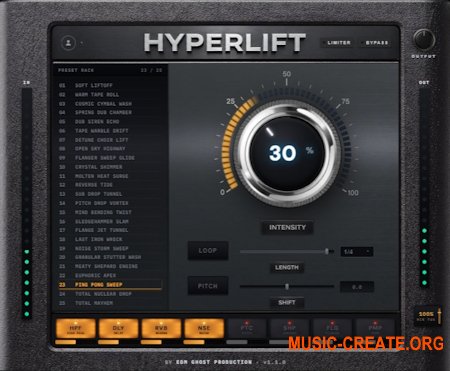This screenshot has height=371, width=450.
Task: Select preset 04 Spring Dub Chamber
Action: [110, 113]
